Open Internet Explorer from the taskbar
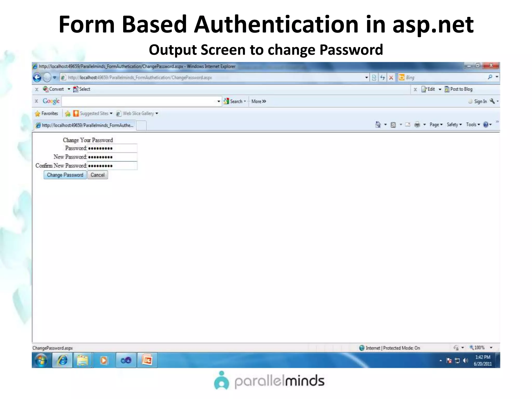This screenshot has height=399, width=532. pos(62,360)
